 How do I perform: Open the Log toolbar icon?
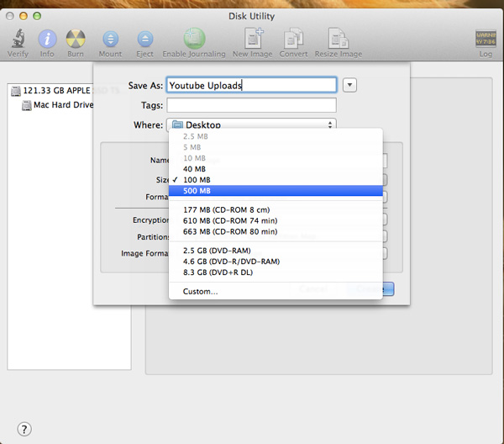(486, 39)
